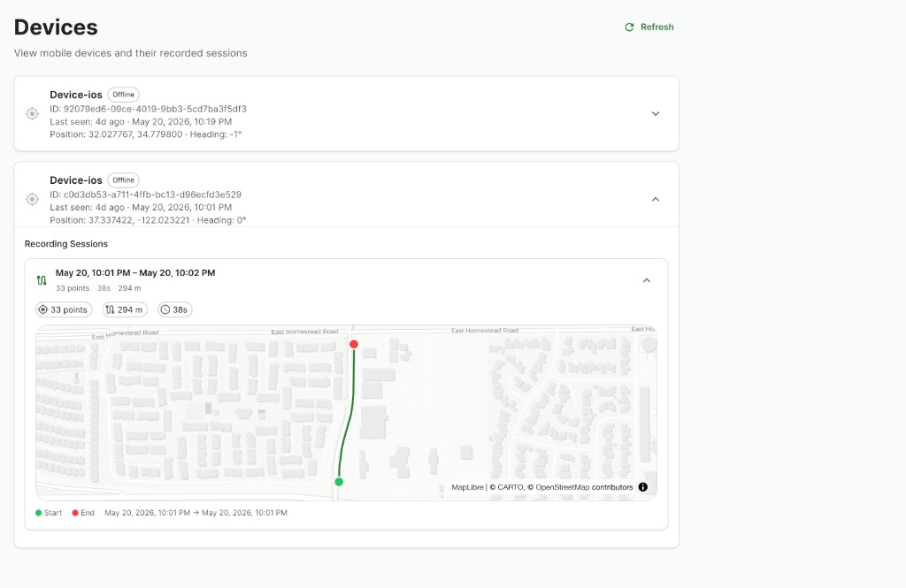Image resolution: width=906 pixels, height=588 pixels.
Task: Click the Recording Sessions heading
Action: pyautogui.click(x=65, y=244)
